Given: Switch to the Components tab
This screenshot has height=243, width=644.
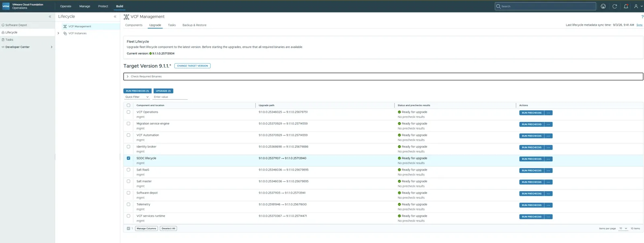Looking at the screenshot, I should pyautogui.click(x=134, y=25).
